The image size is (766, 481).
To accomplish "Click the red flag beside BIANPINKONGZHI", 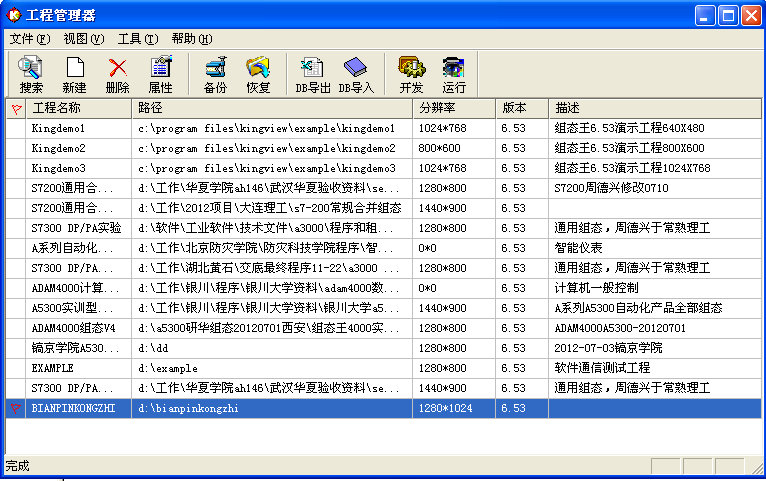I will (16, 408).
